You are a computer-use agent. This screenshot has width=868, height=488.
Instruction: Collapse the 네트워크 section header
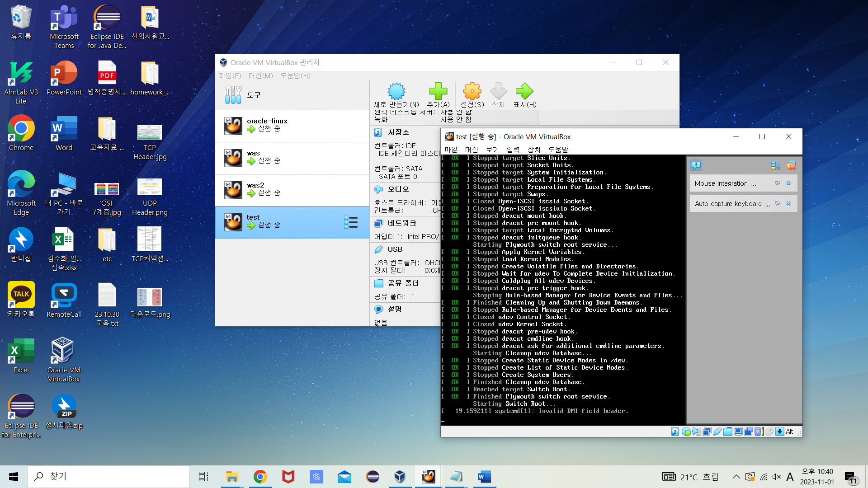click(401, 223)
